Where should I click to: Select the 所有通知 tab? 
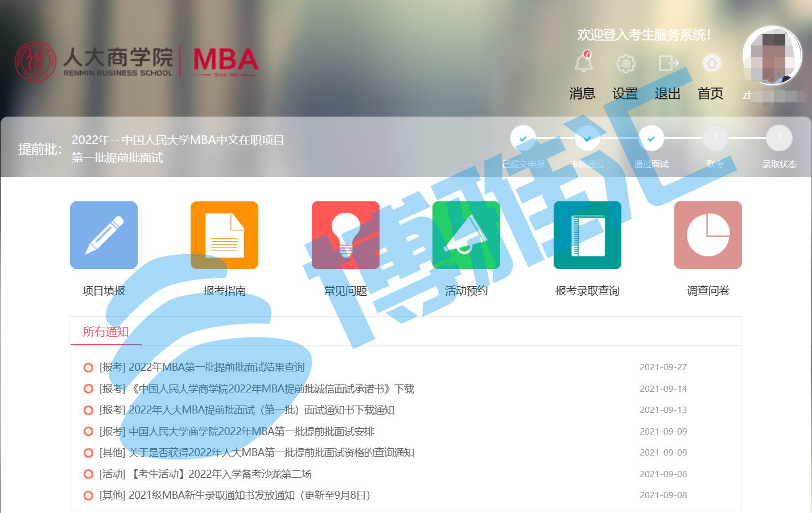coord(106,332)
